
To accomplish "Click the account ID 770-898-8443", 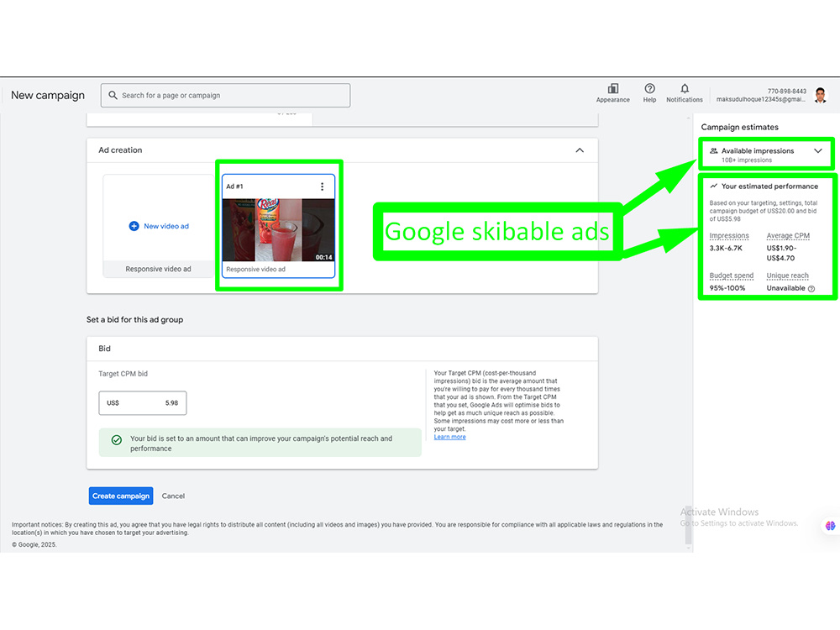I will [786, 91].
